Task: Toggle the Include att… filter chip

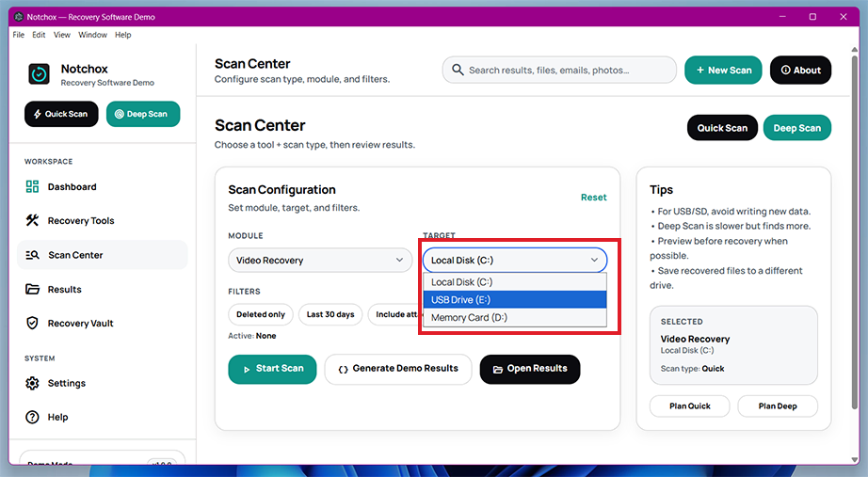Action: 394,314
